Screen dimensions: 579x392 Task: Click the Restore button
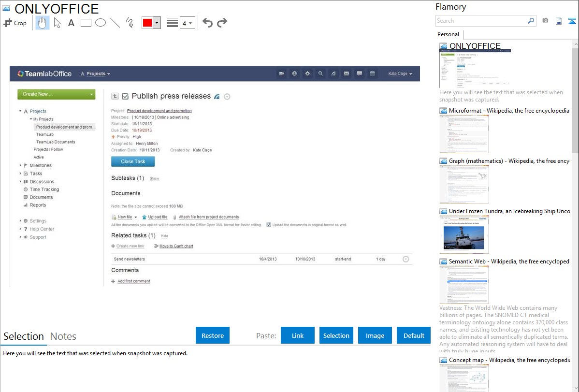click(x=213, y=335)
